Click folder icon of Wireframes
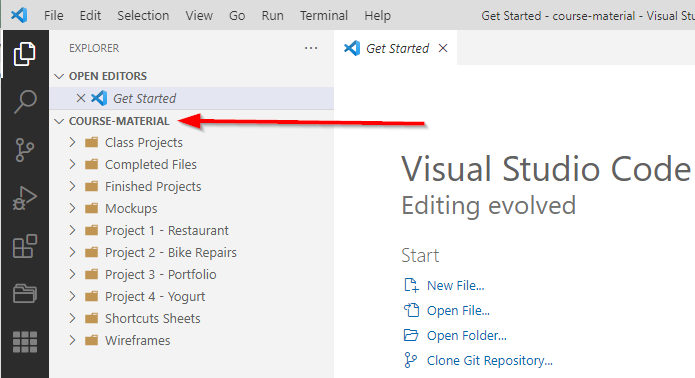Image resolution: width=695 pixels, height=378 pixels. (91, 340)
